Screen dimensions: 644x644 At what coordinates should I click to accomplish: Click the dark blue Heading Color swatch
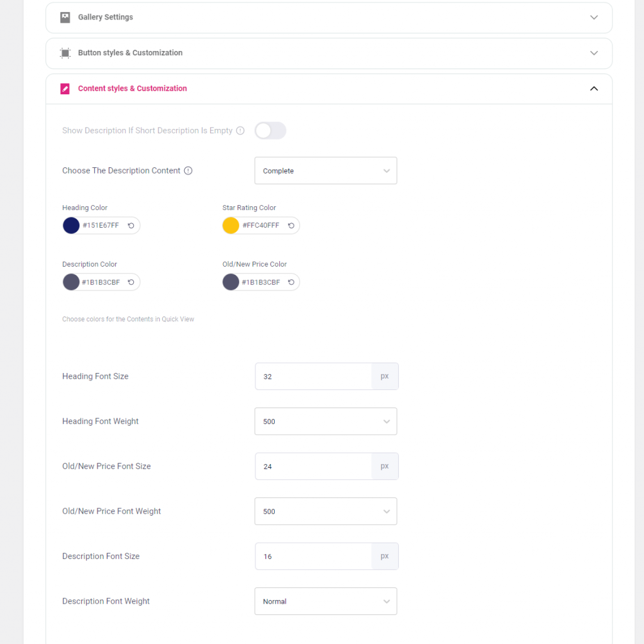71,226
